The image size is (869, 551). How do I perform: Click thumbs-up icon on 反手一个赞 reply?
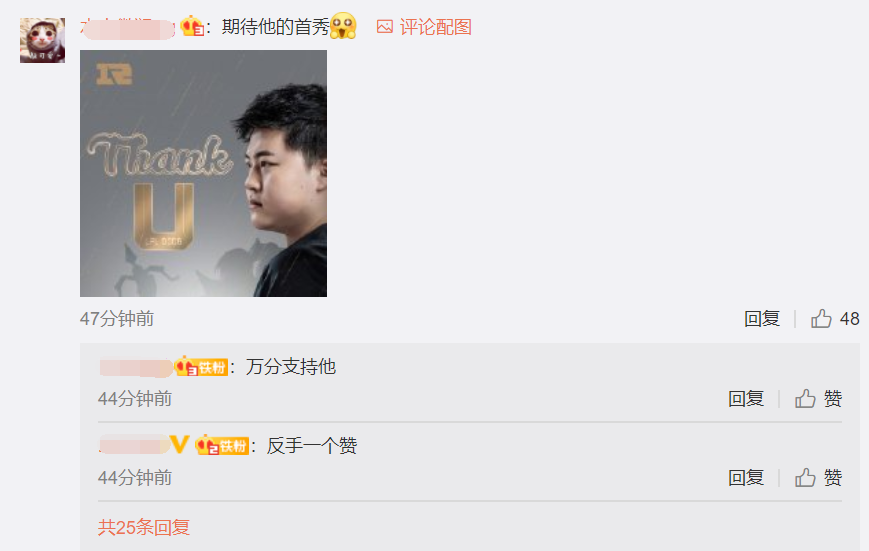tap(805, 477)
